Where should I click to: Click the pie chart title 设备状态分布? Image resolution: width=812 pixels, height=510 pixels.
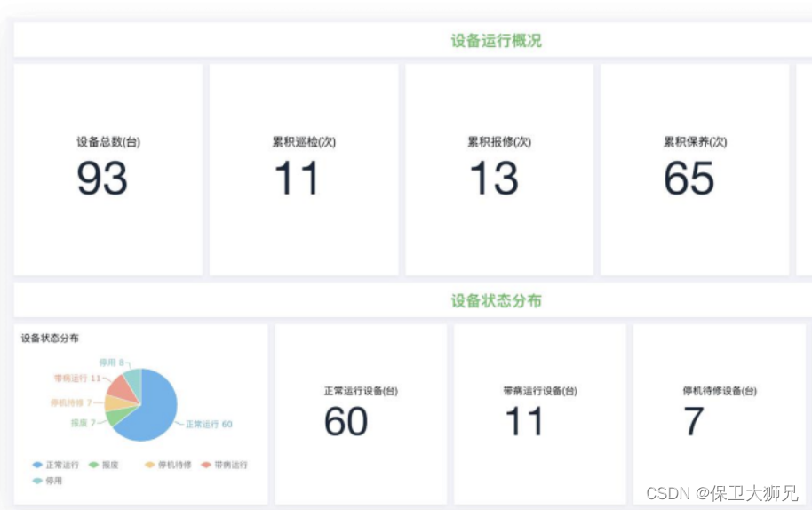tap(50, 339)
